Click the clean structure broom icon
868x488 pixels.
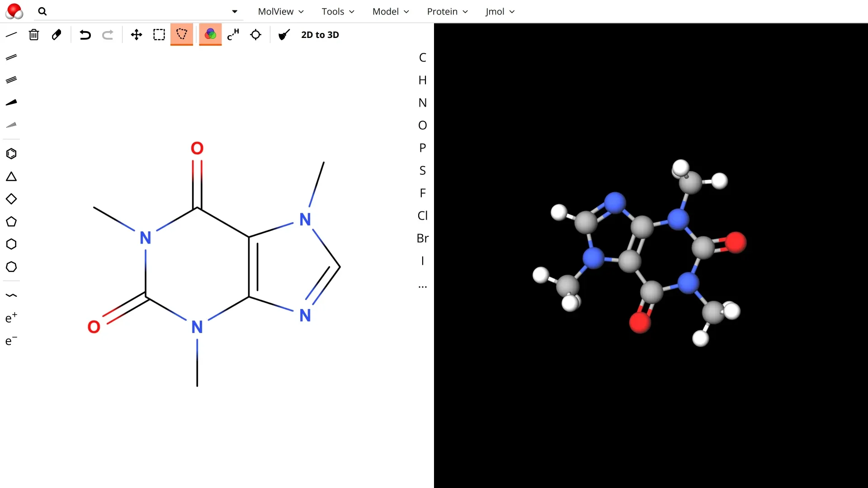coord(284,35)
